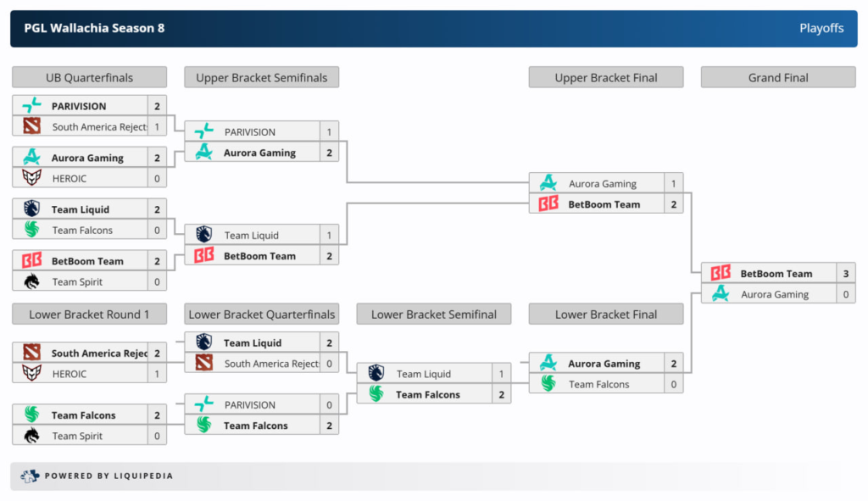
Task: Select the Upper Bracket Final header
Action: pyautogui.click(x=606, y=77)
